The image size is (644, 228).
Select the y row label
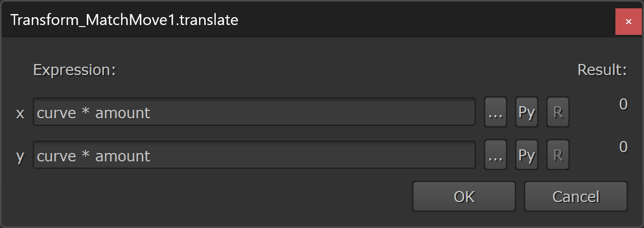(x=20, y=156)
